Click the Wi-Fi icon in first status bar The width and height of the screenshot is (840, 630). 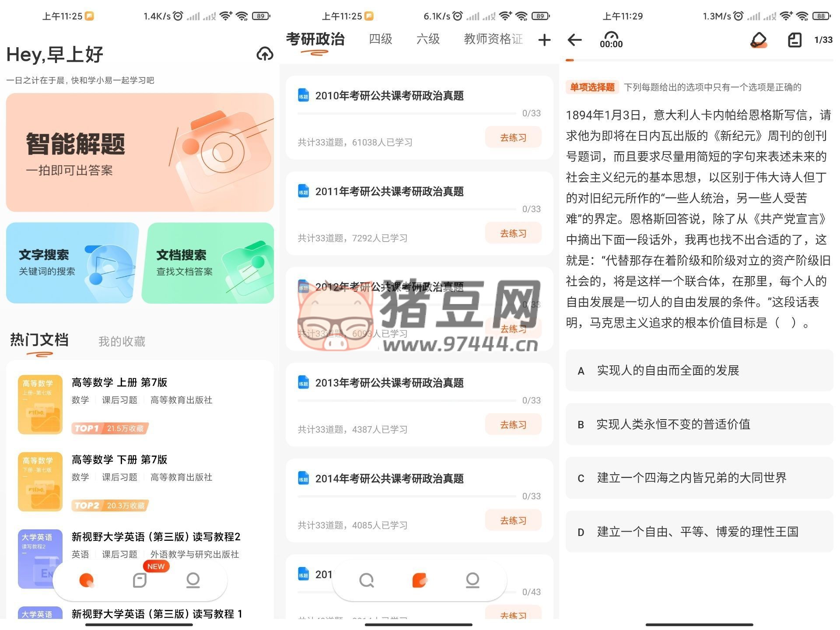[241, 16]
